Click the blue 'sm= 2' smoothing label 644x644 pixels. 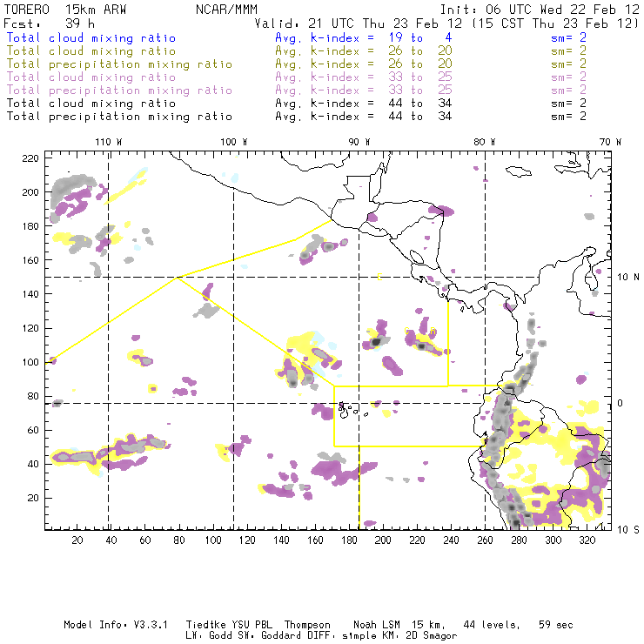[569, 37]
